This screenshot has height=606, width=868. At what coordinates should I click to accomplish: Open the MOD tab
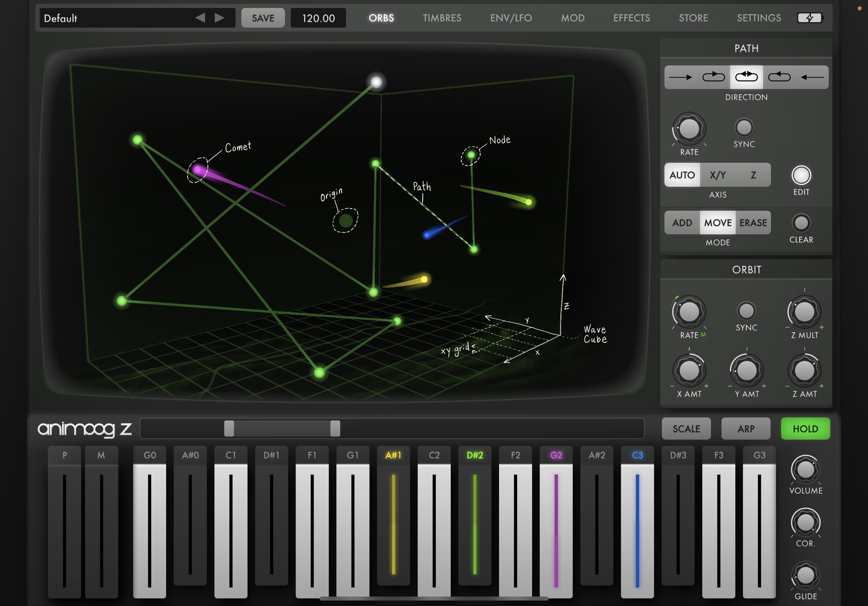(572, 18)
